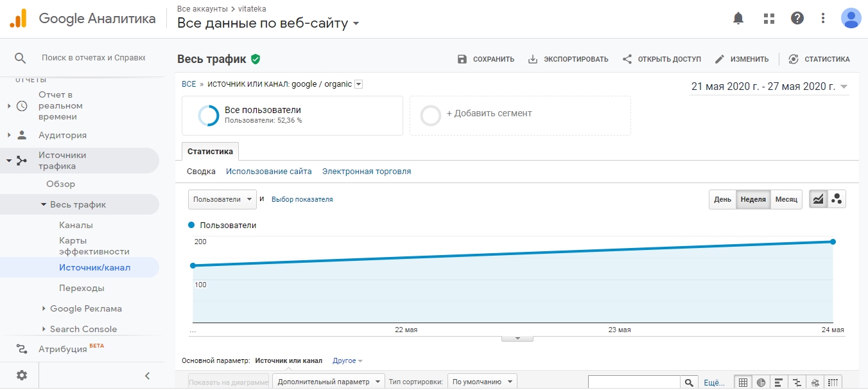Switch to Сводка sub-tab
This screenshot has height=390, width=868.
[201, 172]
